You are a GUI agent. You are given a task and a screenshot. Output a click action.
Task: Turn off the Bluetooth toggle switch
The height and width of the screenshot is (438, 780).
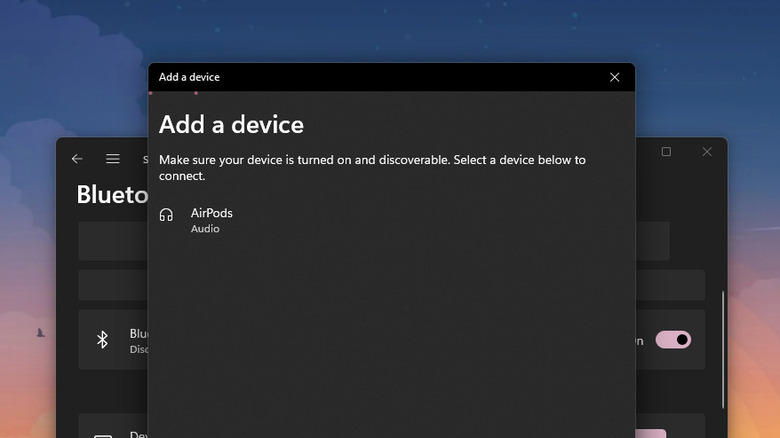click(673, 340)
